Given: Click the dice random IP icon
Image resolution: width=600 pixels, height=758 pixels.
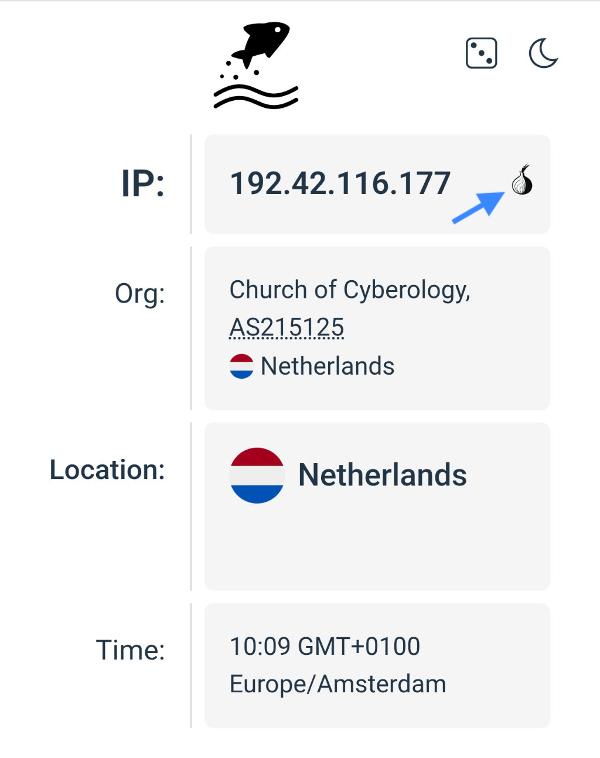Looking at the screenshot, I should coord(481,53).
